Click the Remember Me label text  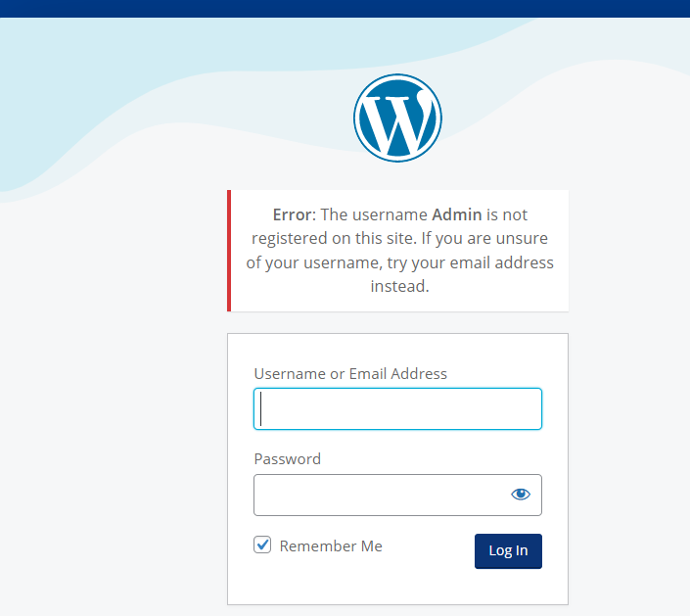[x=331, y=546]
